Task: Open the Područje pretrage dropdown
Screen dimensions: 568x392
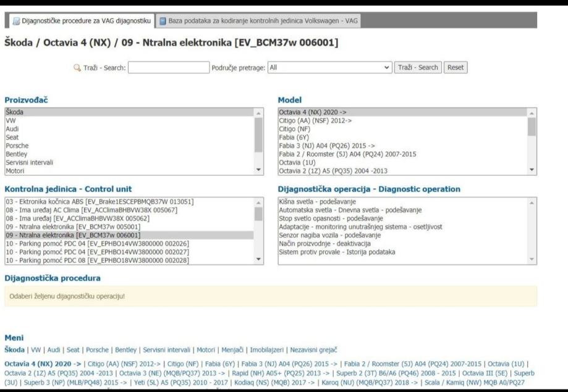Action: click(x=329, y=67)
